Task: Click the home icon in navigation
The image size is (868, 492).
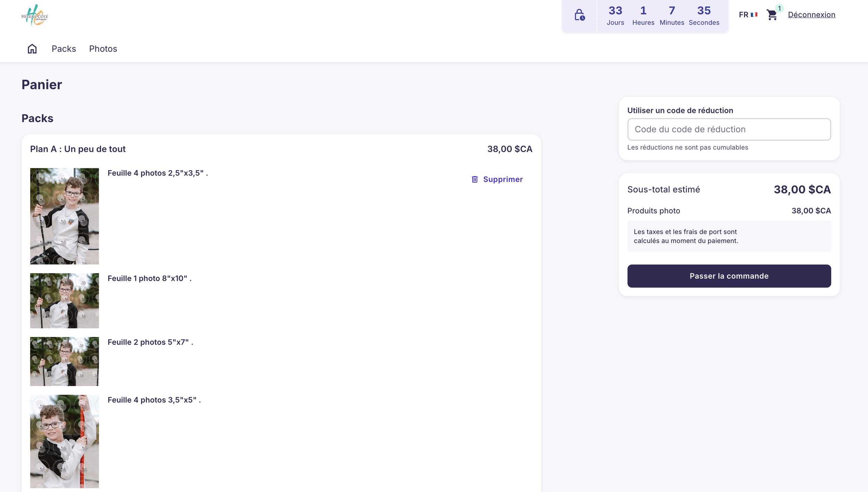Action: [32, 49]
